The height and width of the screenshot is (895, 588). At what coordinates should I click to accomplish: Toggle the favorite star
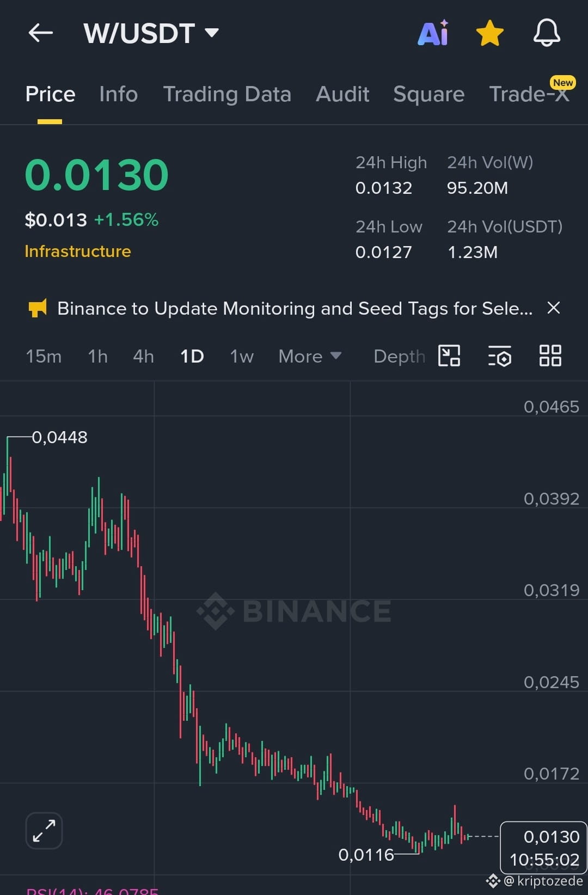click(x=489, y=33)
